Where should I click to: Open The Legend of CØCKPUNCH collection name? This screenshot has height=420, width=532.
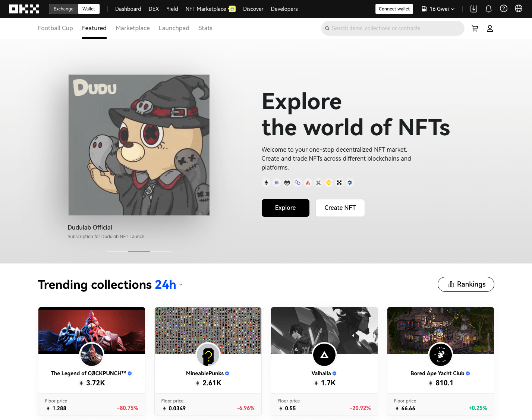click(89, 373)
